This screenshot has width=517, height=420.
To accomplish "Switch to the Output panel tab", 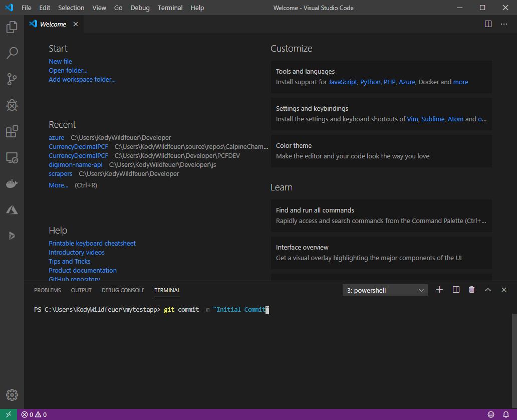I will [81, 290].
